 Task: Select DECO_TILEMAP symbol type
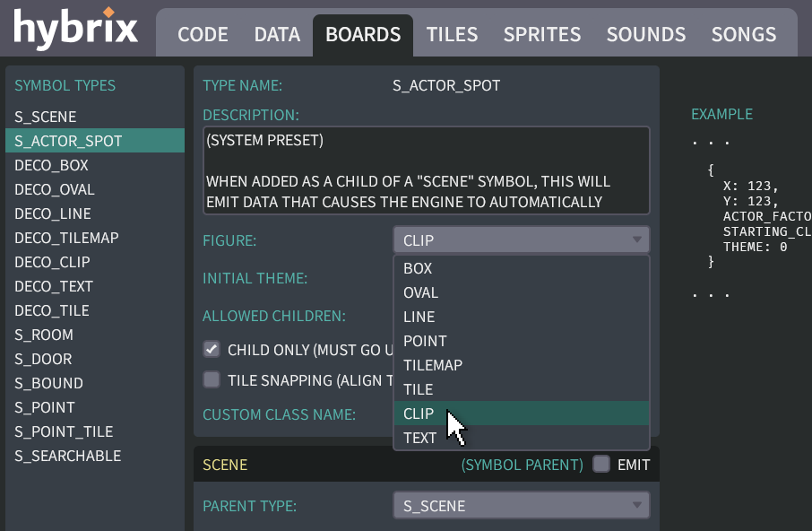66,238
